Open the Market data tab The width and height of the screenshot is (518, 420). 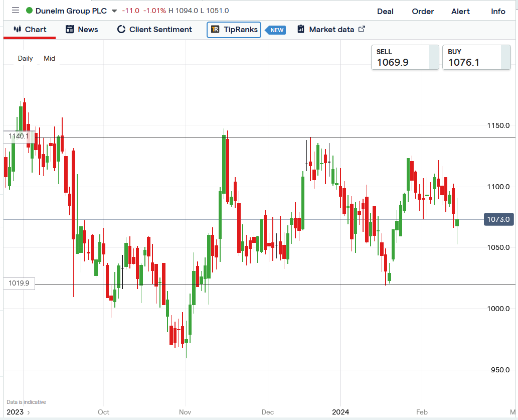pyautogui.click(x=331, y=30)
